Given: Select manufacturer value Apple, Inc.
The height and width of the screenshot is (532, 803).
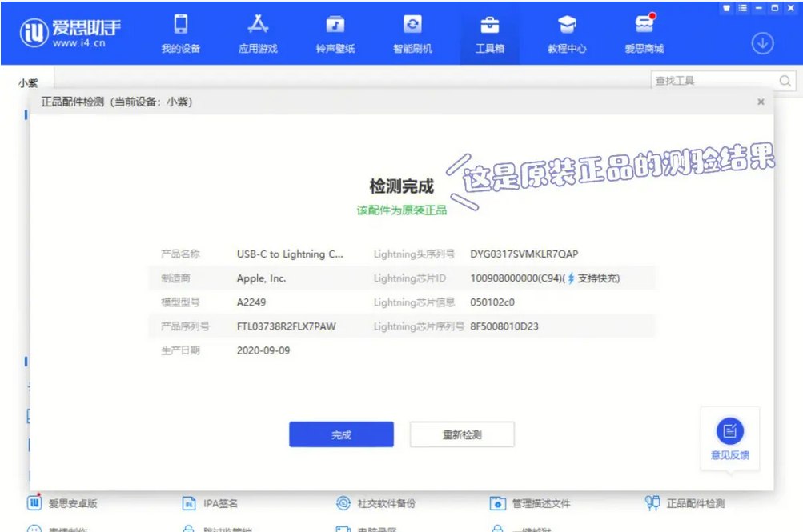Looking at the screenshot, I should click(261, 278).
